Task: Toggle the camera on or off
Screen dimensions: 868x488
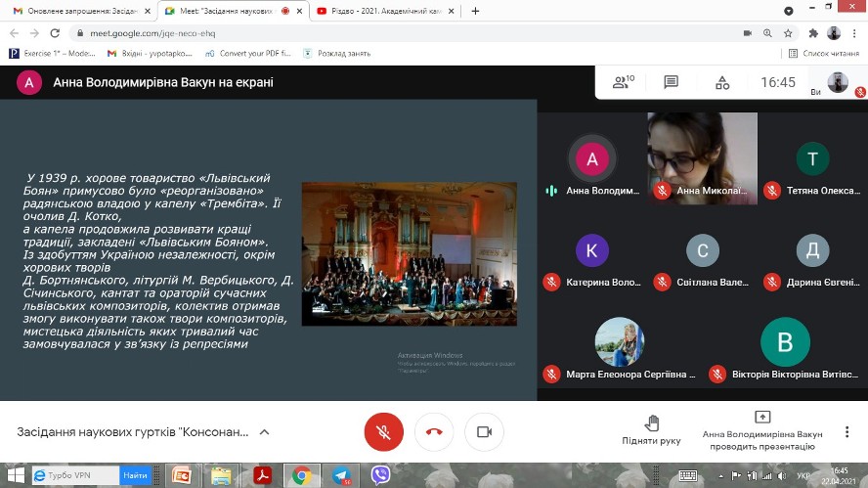Action: point(483,431)
